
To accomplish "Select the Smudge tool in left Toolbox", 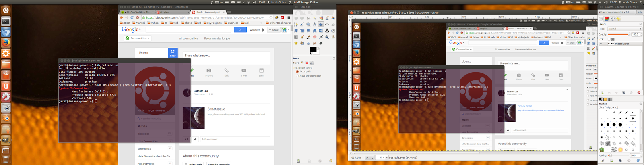I will (x=315, y=43).
